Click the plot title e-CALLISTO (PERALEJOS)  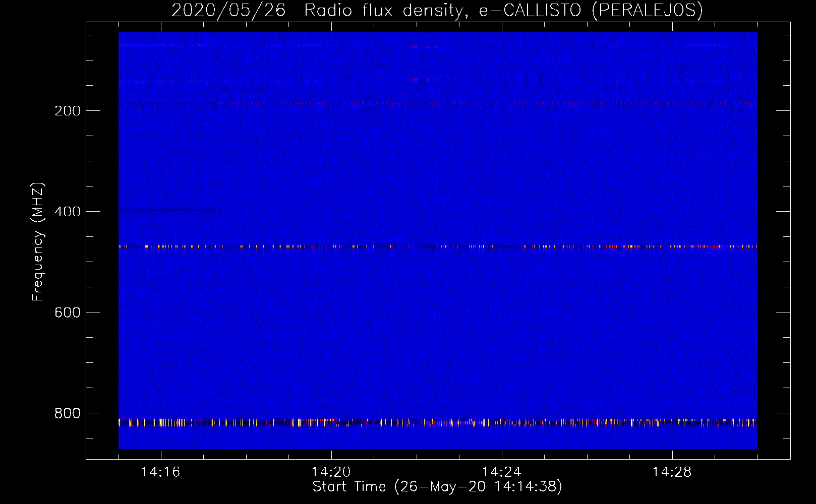(591, 10)
